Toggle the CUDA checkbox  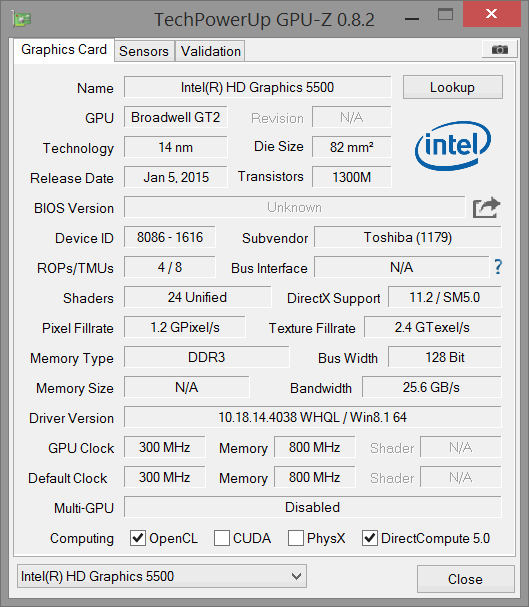click(222, 538)
